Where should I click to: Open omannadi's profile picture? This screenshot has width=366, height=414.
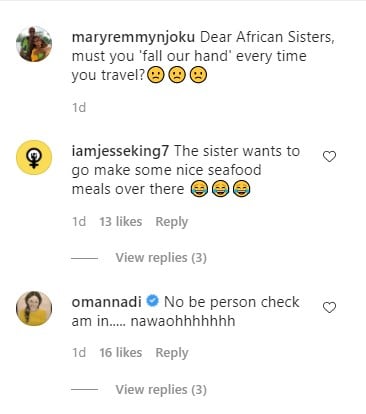pos(34,308)
